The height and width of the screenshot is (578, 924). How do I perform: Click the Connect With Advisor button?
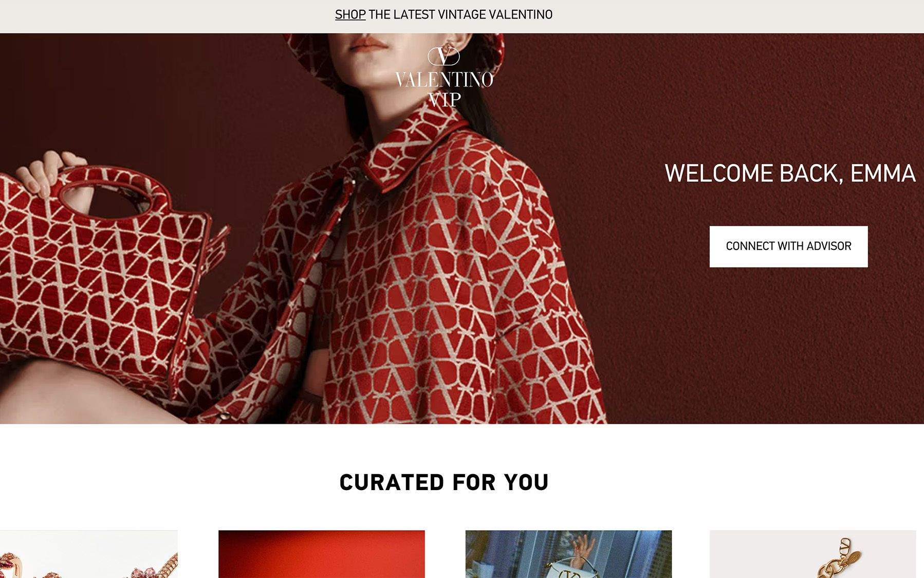[788, 246]
